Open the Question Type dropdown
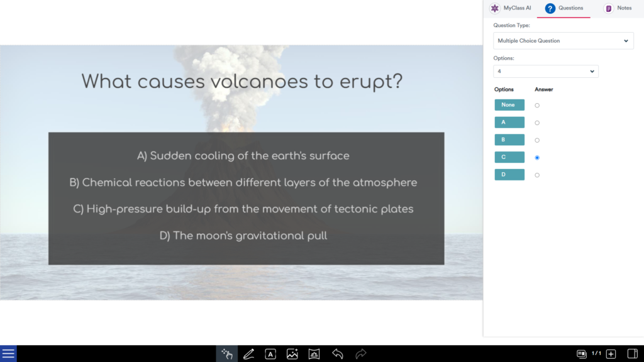Viewport: 644px width, 362px height. tap(563, 41)
